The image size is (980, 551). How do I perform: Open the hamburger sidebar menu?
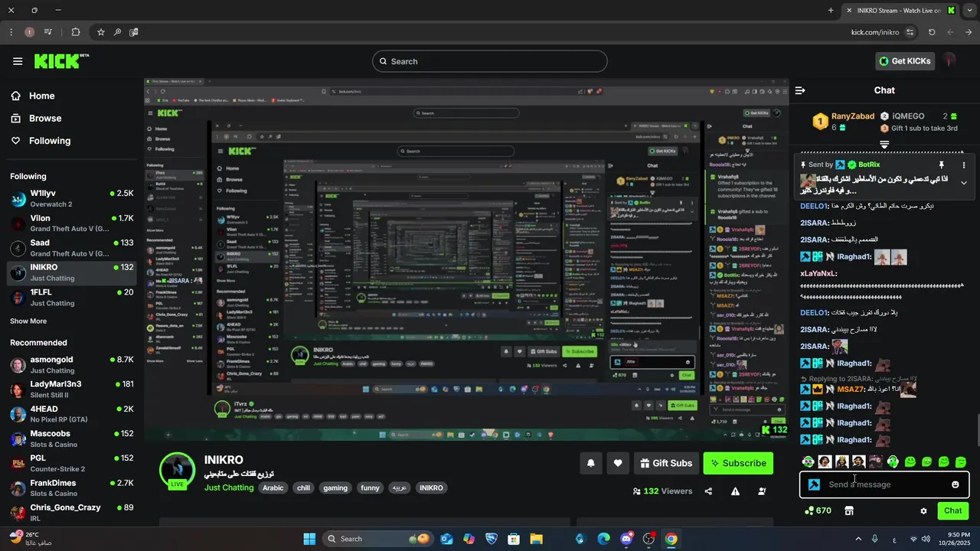pos(18,61)
